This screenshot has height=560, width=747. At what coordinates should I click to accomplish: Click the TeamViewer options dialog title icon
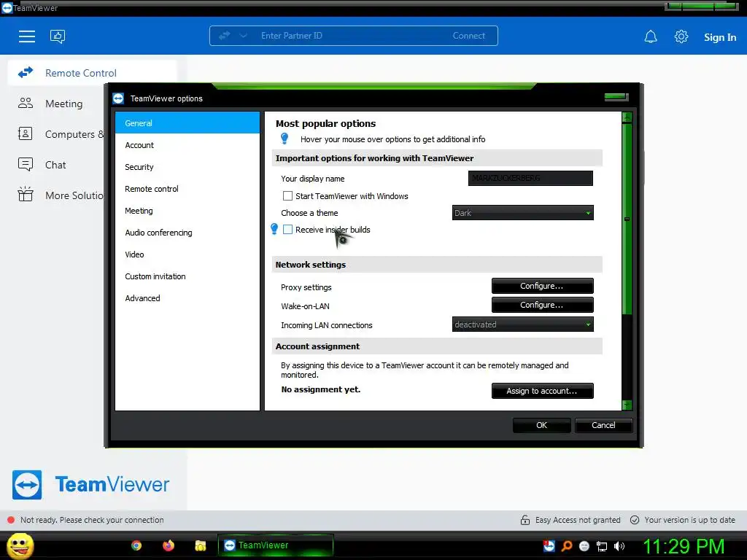pyautogui.click(x=118, y=98)
